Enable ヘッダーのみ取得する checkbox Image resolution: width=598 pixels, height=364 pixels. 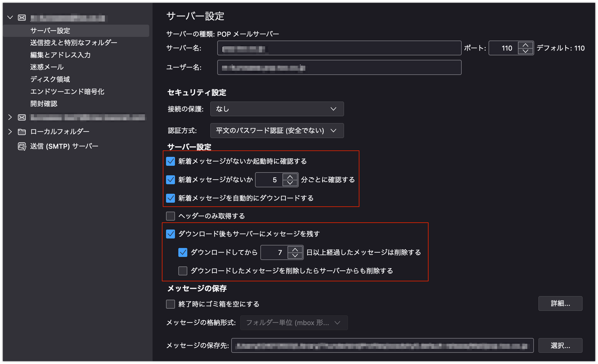click(170, 216)
